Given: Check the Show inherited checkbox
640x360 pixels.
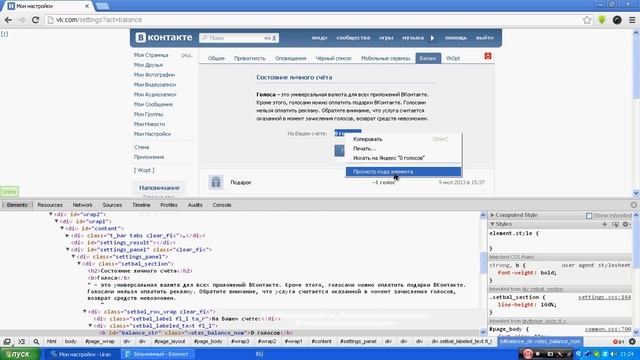Looking at the screenshot, I should point(589,216).
